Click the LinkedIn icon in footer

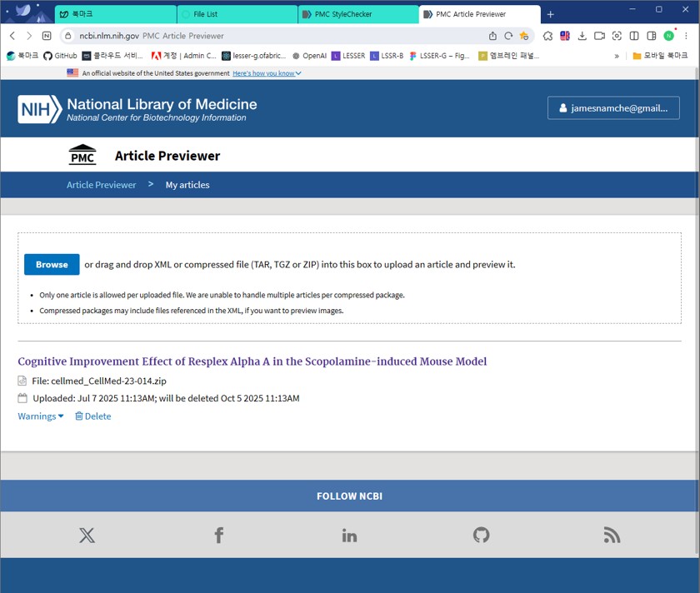(x=349, y=535)
